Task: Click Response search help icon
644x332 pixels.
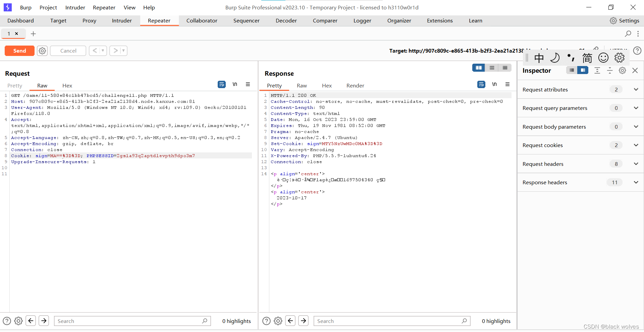Action: (266, 321)
